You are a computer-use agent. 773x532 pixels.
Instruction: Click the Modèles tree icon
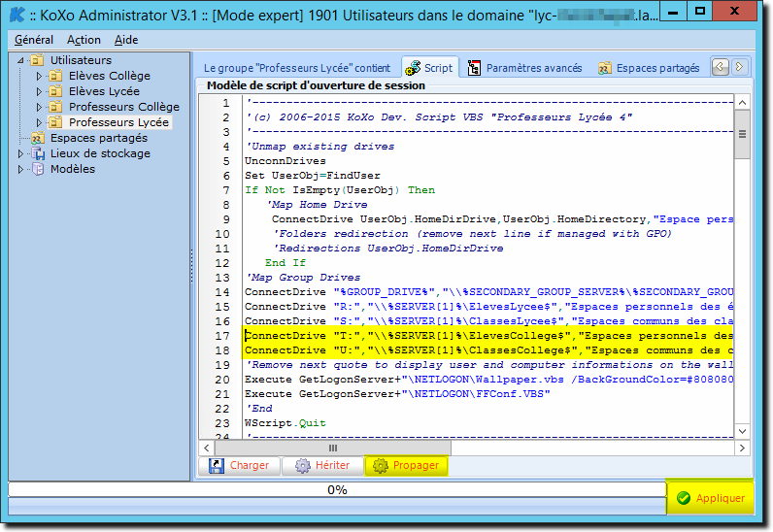point(38,169)
